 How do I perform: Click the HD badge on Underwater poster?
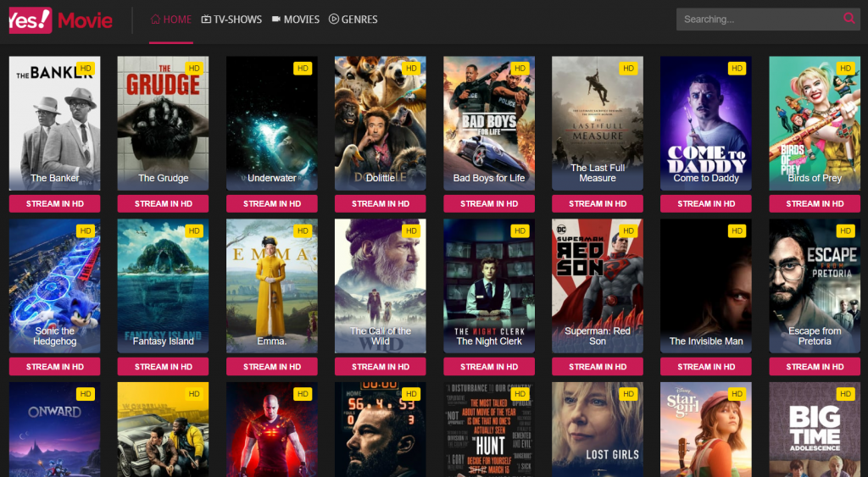[x=303, y=68]
